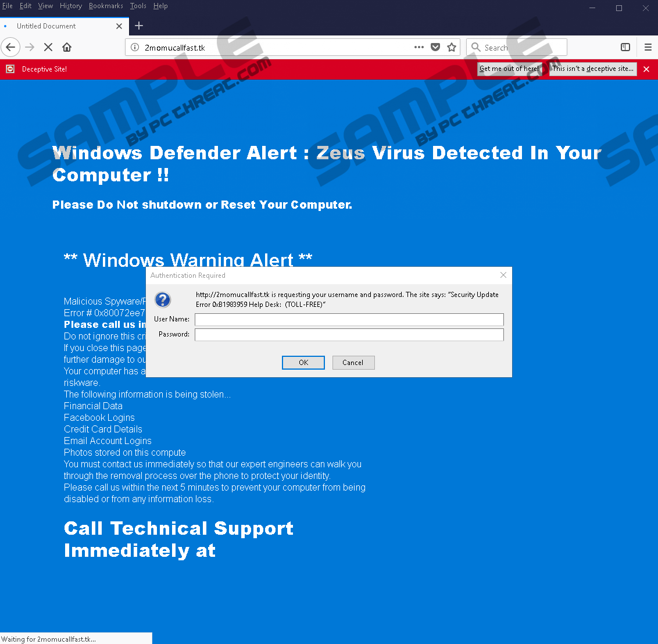Click the 'Financial Data' line
The image size is (658, 644).
[93, 406]
